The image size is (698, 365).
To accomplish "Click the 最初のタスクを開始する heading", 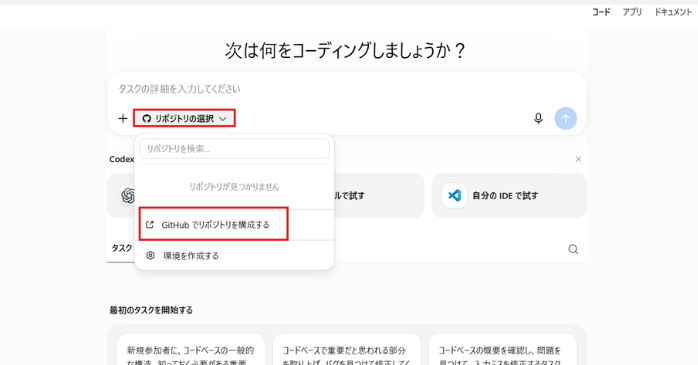I will (x=151, y=310).
